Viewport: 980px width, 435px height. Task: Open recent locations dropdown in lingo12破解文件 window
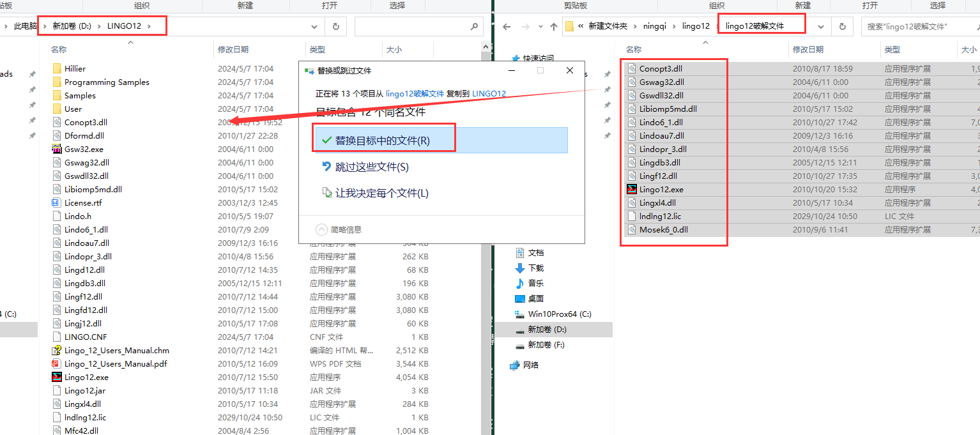(x=539, y=27)
